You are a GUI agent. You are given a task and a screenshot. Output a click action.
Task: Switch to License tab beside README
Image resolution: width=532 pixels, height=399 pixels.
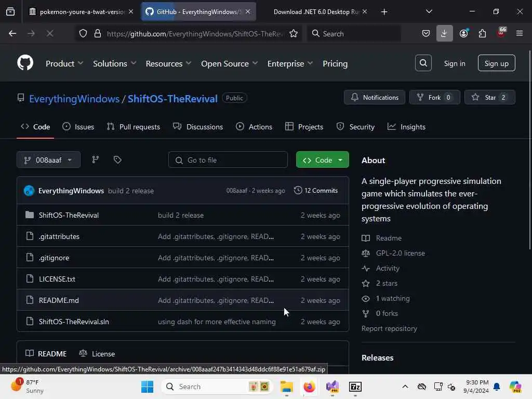[x=97, y=353]
